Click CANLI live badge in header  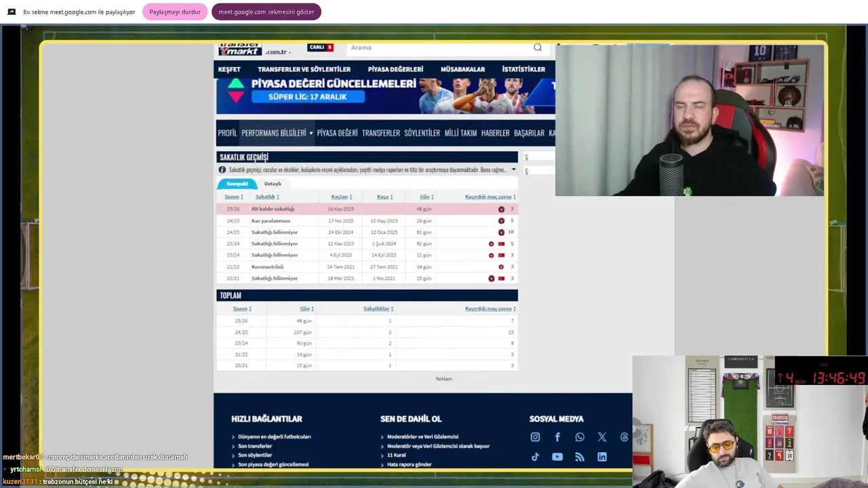click(320, 47)
